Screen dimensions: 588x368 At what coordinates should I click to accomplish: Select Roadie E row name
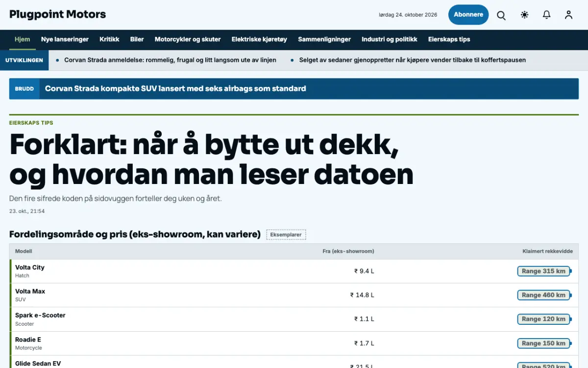coord(28,340)
